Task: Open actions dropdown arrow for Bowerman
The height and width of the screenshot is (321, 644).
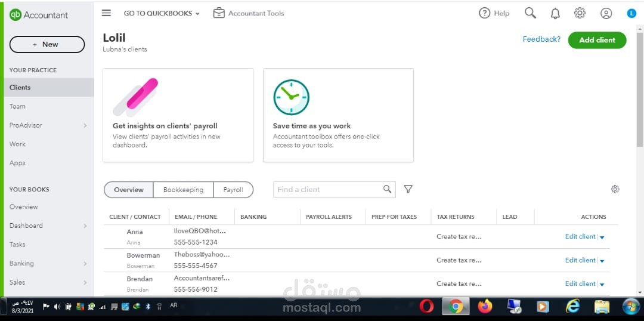Action: point(602,261)
